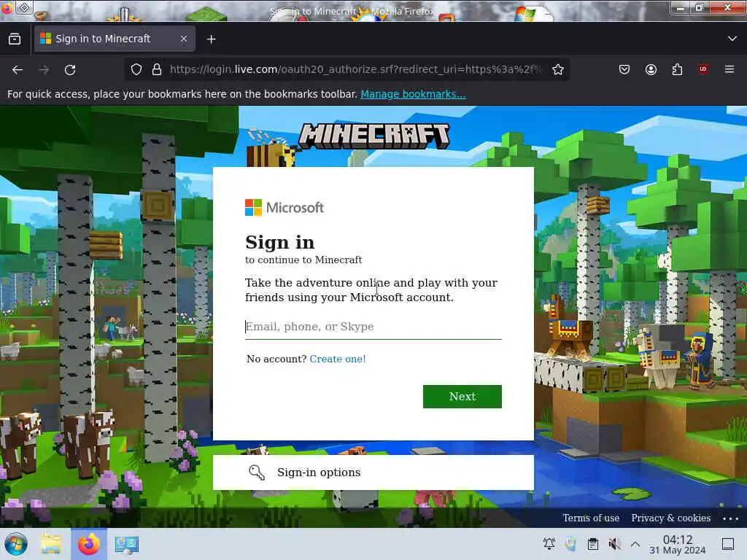The image size is (747, 560).
Task: Click the Email, phone, or Skype field
Action: point(373,327)
